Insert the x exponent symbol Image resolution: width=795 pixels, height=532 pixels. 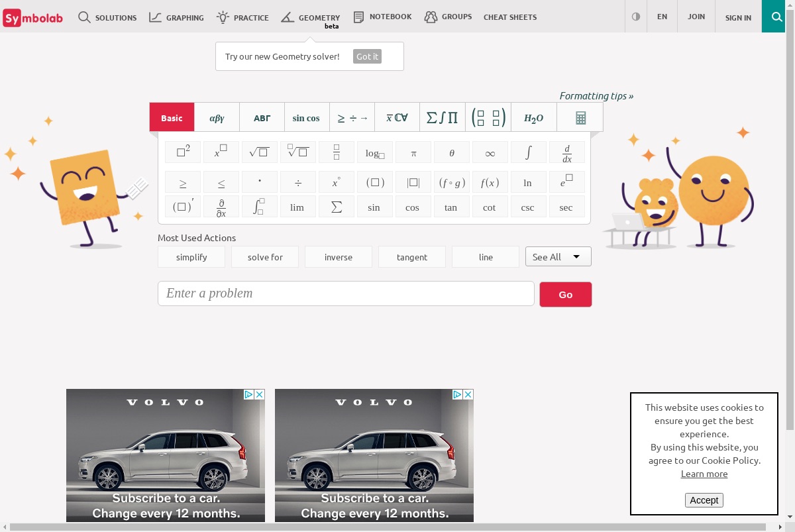coord(221,152)
